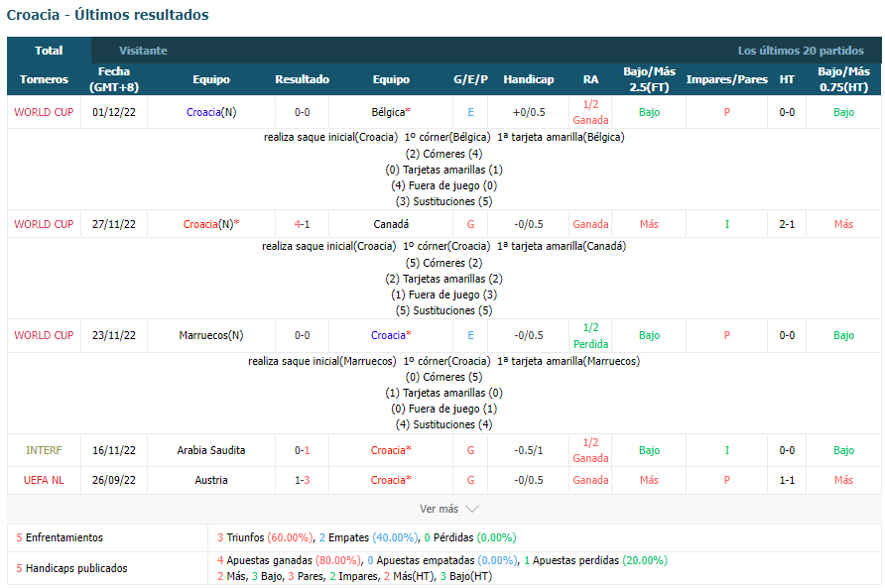Open Canadá team link
The image size is (885, 588).
391,224
